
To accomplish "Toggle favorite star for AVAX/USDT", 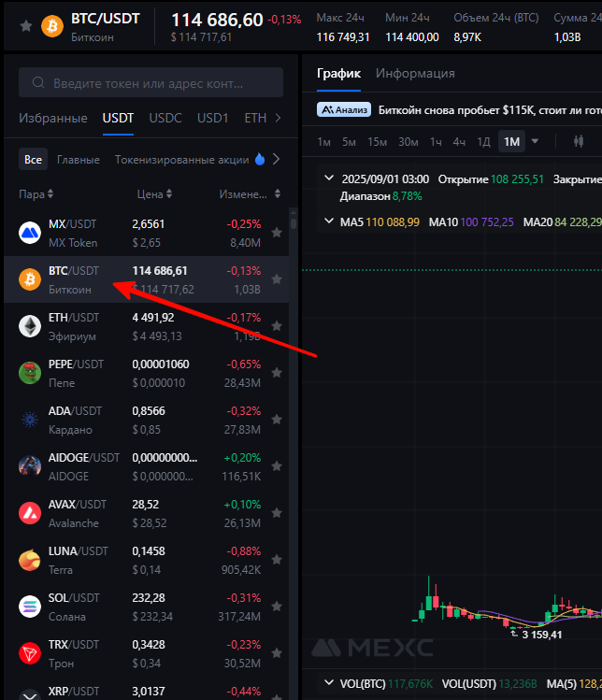I will pyautogui.click(x=277, y=513).
